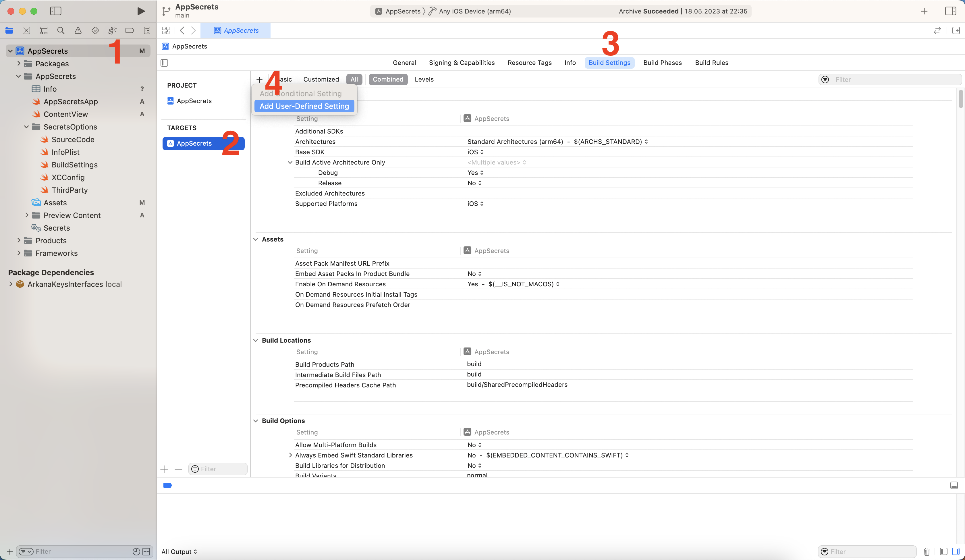Open the Info tab
Screen dimensions: 965x560
click(570, 63)
